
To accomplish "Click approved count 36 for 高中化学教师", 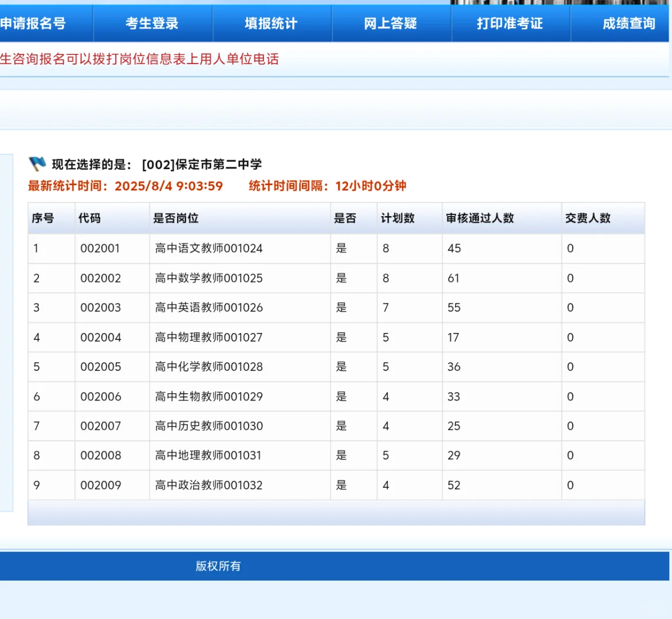I will pyautogui.click(x=454, y=367).
